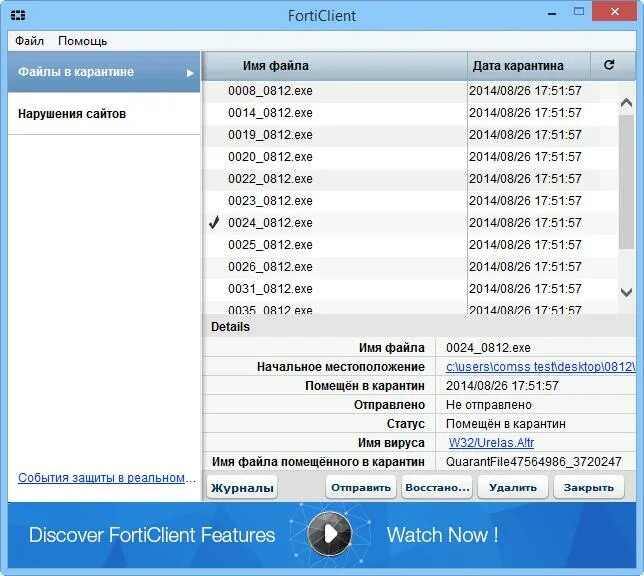Screen dimensions: 644x576
Task: Click checkmark next to 0024_0812.exe
Action: click(x=214, y=222)
